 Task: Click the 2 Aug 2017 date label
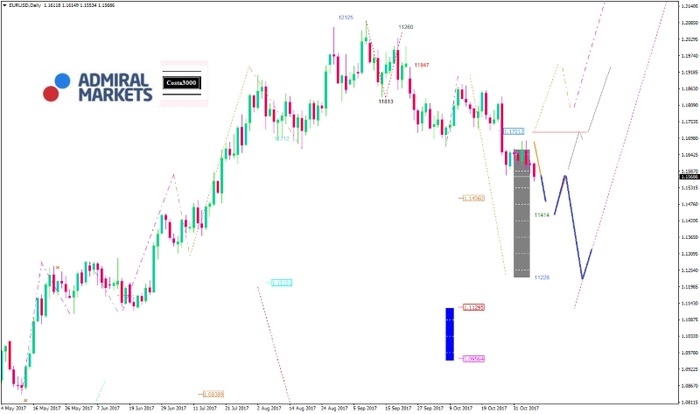(269, 408)
